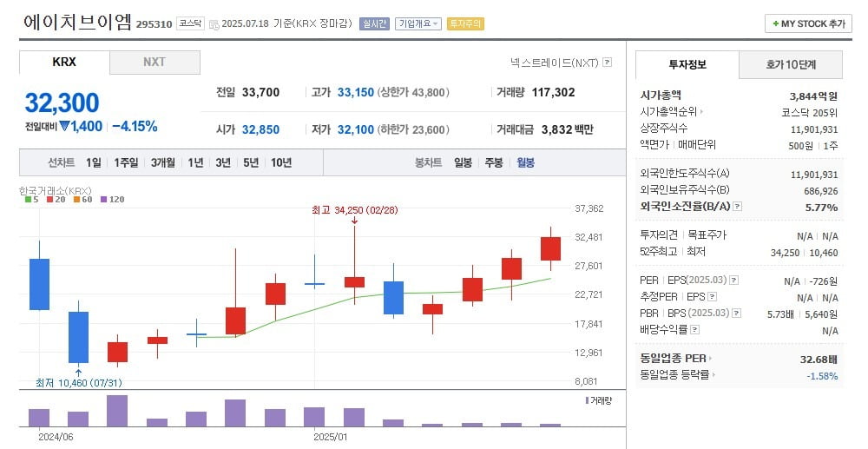Select the 3개월 line chart period
This screenshot has height=449, width=868.
(x=163, y=162)
